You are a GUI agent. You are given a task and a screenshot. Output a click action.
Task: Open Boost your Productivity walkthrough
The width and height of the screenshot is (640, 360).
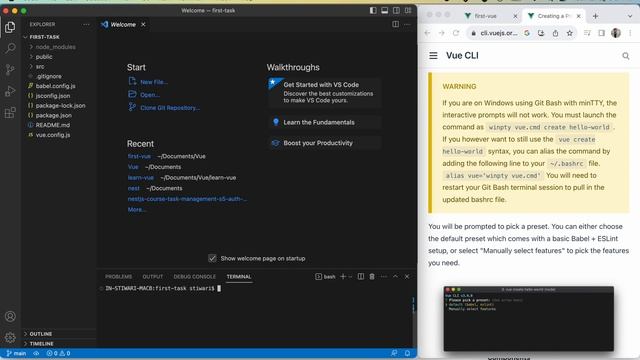click(324, 143)
